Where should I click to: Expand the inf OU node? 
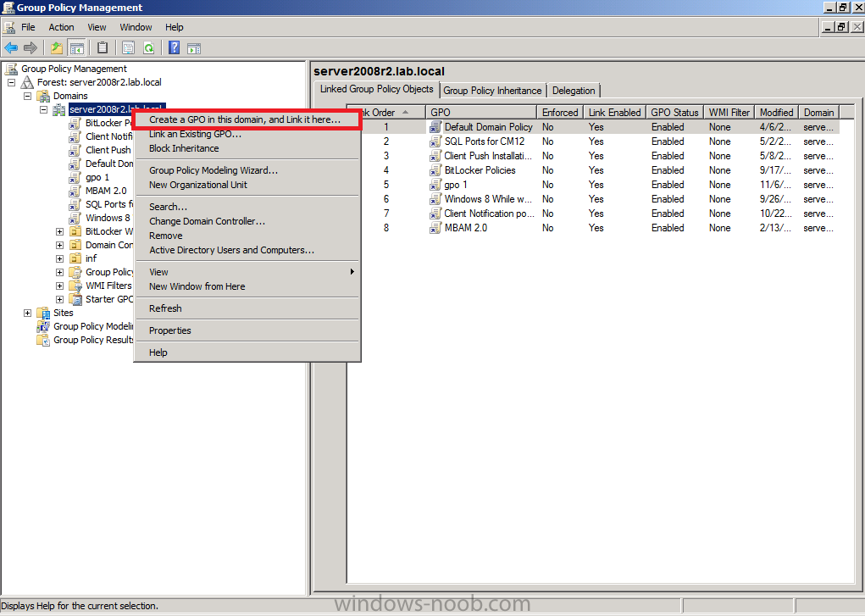point(59,259)
